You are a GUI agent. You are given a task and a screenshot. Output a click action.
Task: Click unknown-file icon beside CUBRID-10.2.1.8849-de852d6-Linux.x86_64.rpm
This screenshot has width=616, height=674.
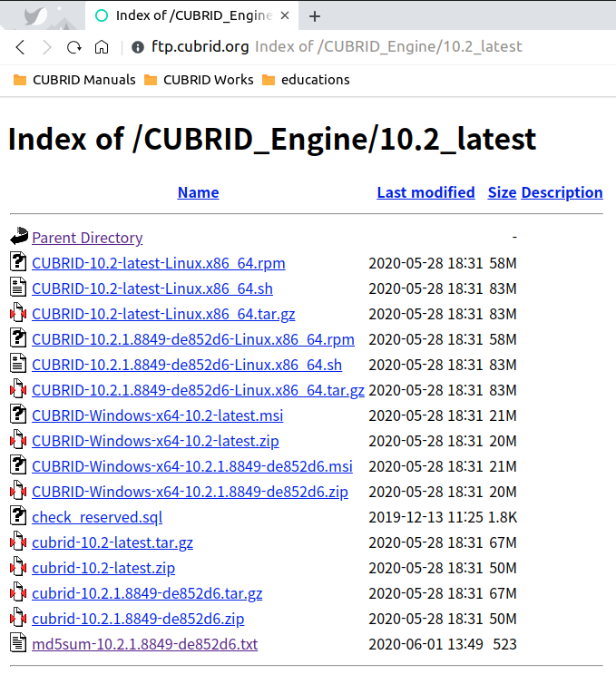point(18,337)
